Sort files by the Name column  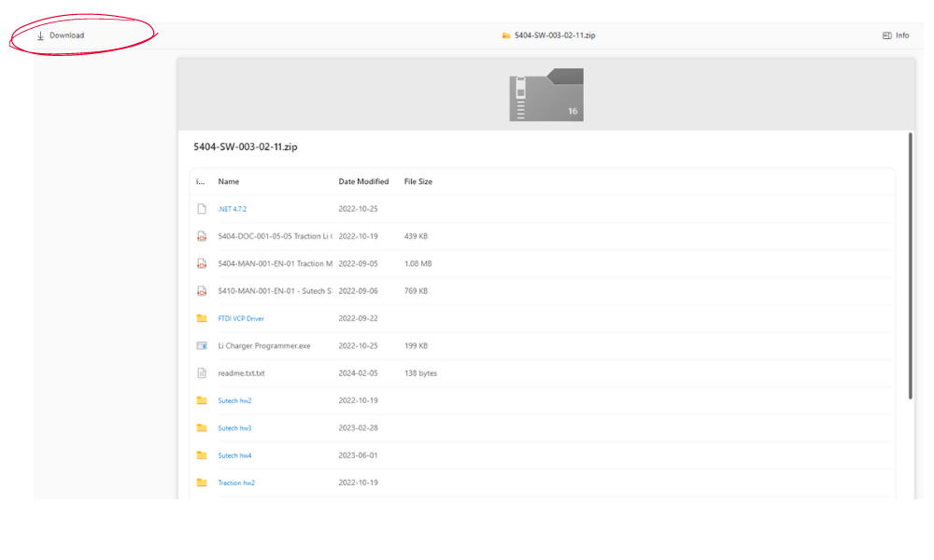228,181
